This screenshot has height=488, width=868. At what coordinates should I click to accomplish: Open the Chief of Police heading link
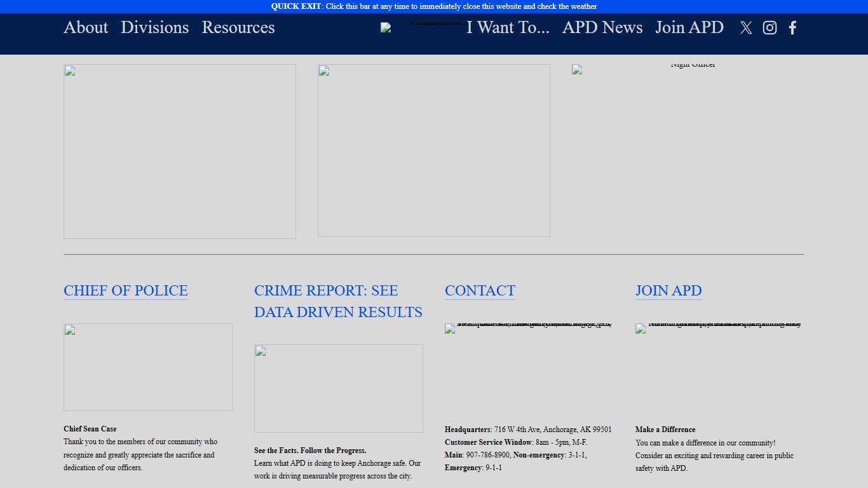tap(126, 290)
